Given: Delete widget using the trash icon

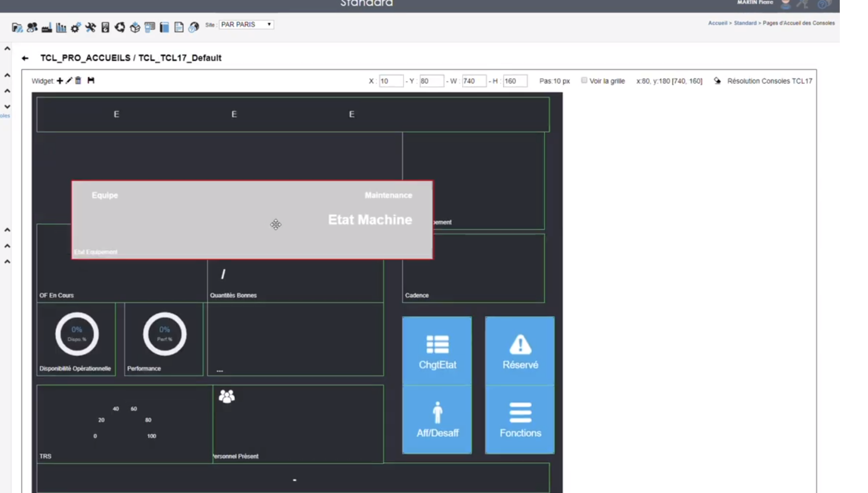Looking at the screenshot, I should click(x=78, y=80).
